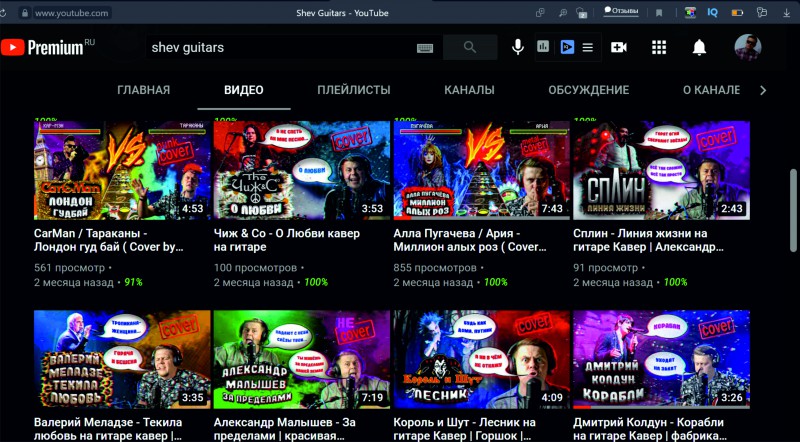
Task: Open the bar chart statistics extension icon
Action: click(x=543, y=47)
